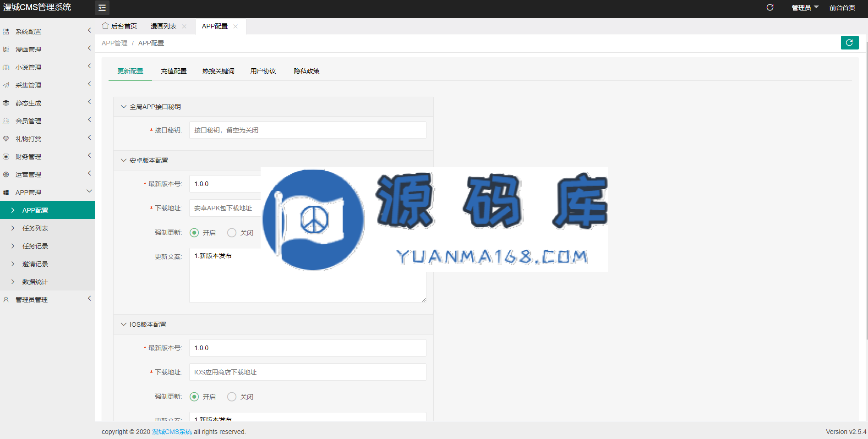Toggle the sidebar collapse hamburger icon
This screenshot has width=868, height=439.
[102, 8]
